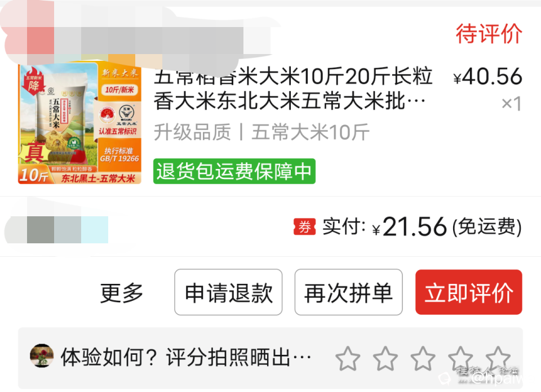541x392 pixels.
Task: Tap the green 退货包运费保障中 badge
Action: tap(234, 171)
